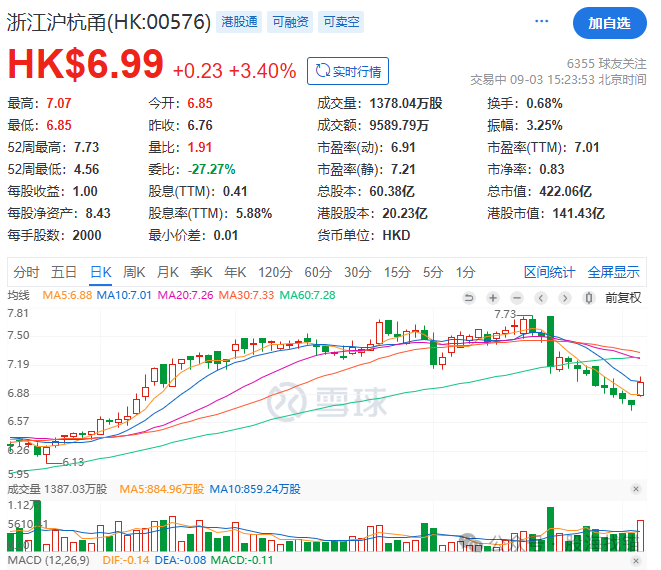Click the volume MA10:859.24万股 label
The width and height of the screenshot is (661, 570).
point(255,489)
